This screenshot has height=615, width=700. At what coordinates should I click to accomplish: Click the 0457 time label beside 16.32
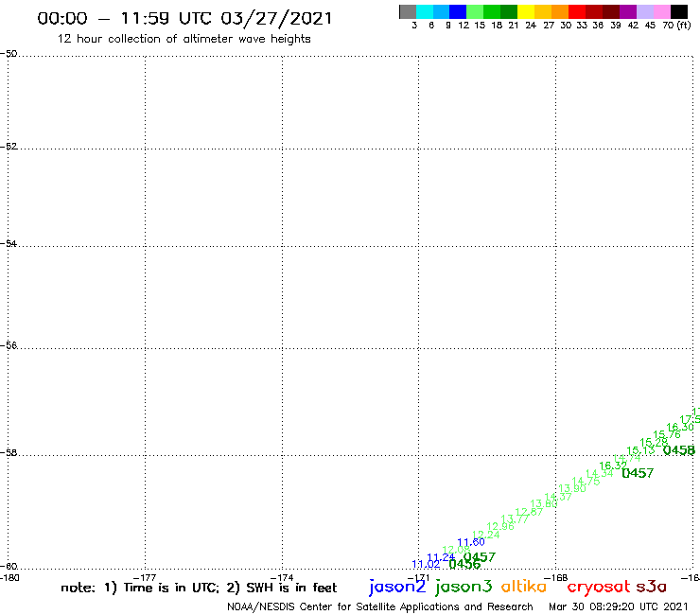638,473
